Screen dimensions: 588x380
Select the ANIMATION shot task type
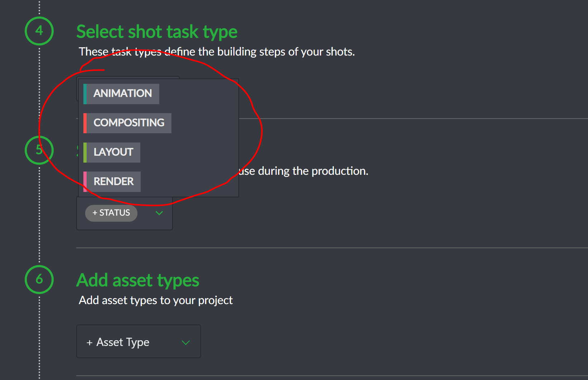pyautogui.click(x=122, y=93)
